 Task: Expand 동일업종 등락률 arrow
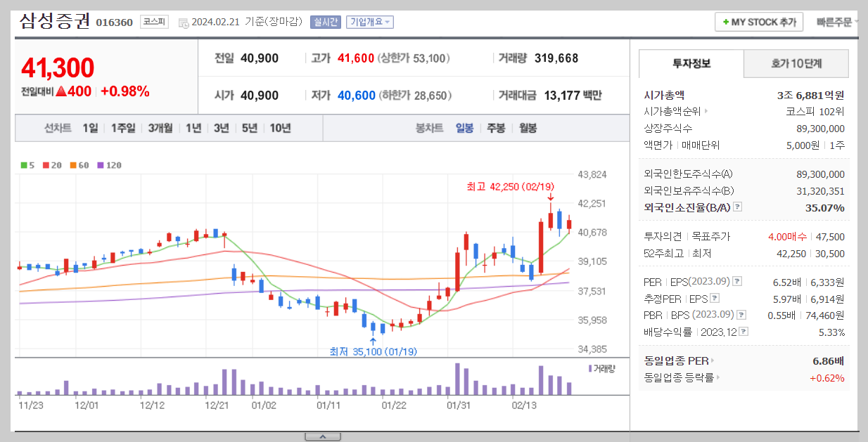[717, 378]
